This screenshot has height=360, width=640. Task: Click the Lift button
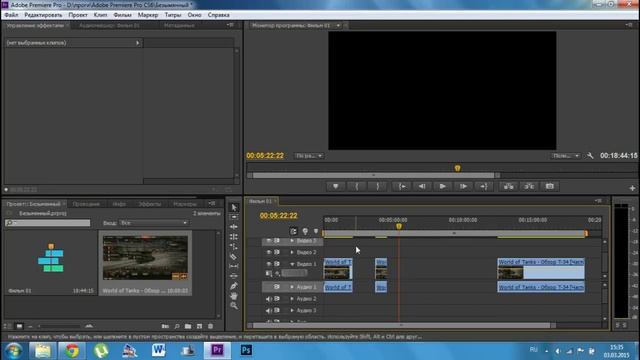[x=509, y=187]
